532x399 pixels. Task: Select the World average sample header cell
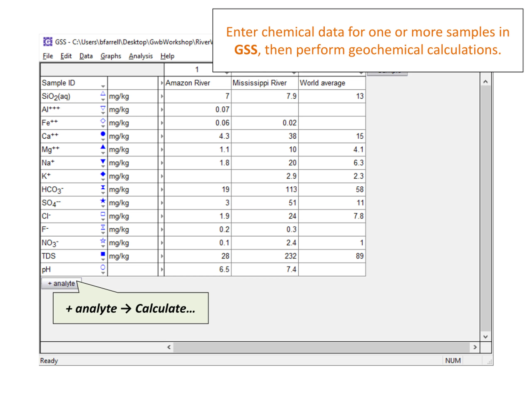(332, 83)
